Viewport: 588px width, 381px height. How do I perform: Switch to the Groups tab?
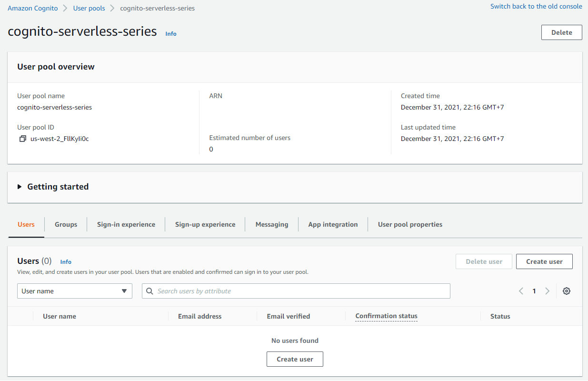(66, 224)
